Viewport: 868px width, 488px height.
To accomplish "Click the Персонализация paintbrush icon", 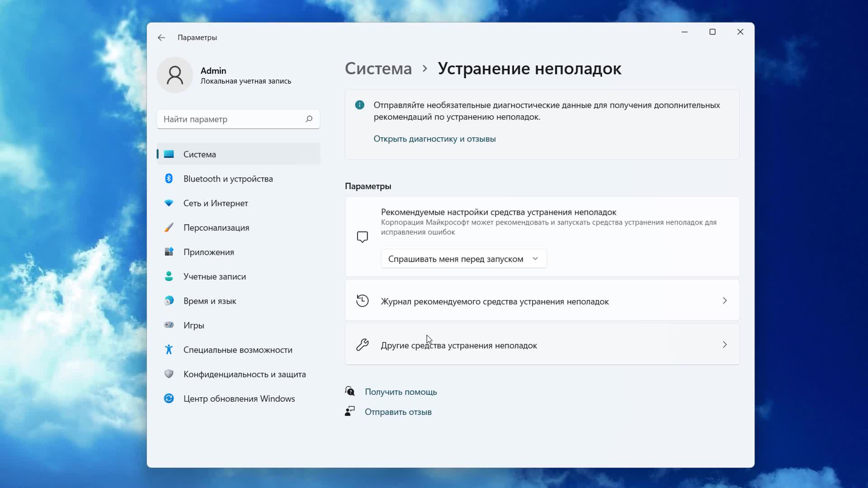I will tap(169, 227).
